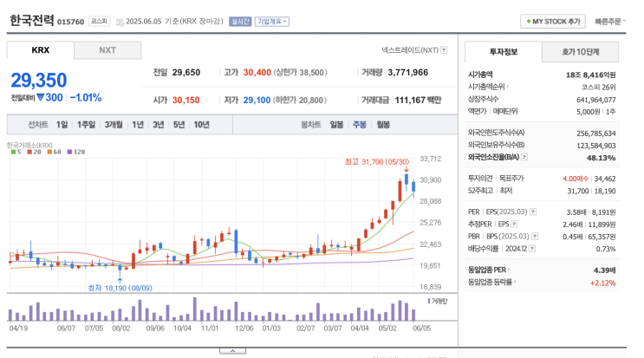Image resolution: width=644 pixels, height=358 pixels.
Task: Click the down-triangle change indicator 300
Action: point(49,98)
